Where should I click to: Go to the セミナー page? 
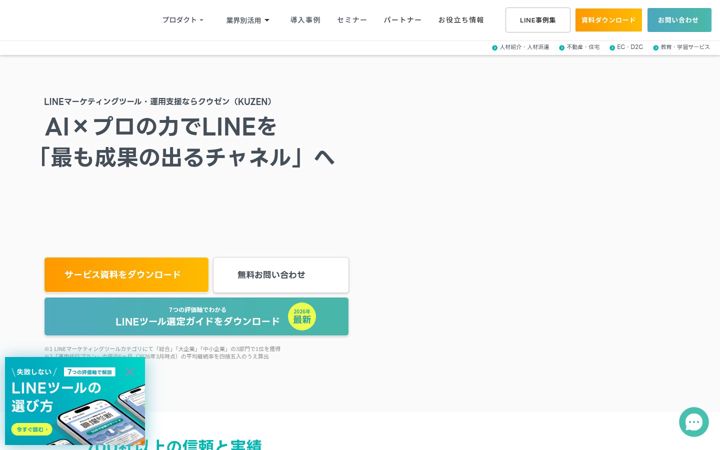tap(352, 20)
